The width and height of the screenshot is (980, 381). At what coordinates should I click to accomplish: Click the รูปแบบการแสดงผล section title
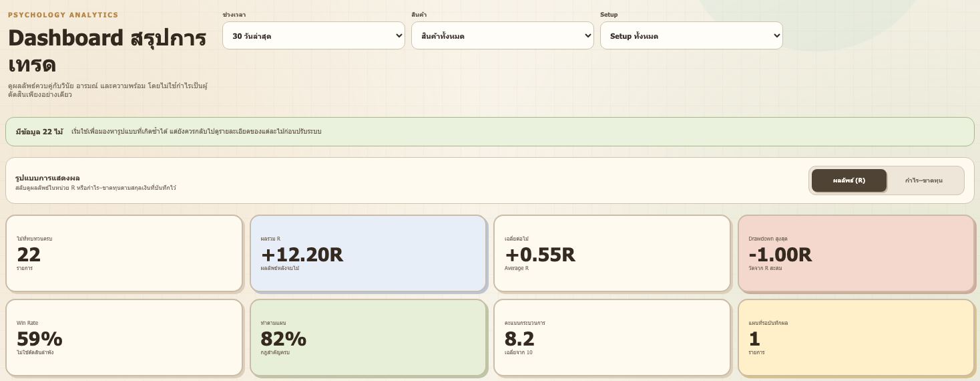click(47, 178)
